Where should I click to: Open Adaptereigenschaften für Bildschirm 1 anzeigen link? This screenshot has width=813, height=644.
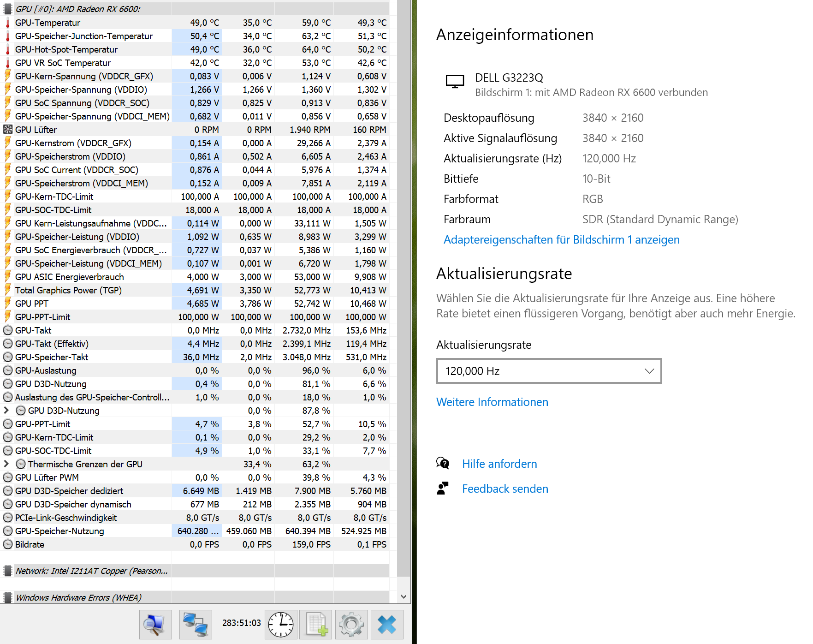coord(561,240)
